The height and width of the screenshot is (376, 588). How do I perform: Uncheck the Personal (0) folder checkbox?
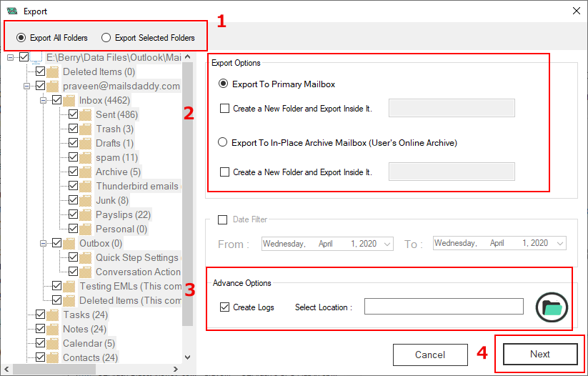tap(73, 229)
